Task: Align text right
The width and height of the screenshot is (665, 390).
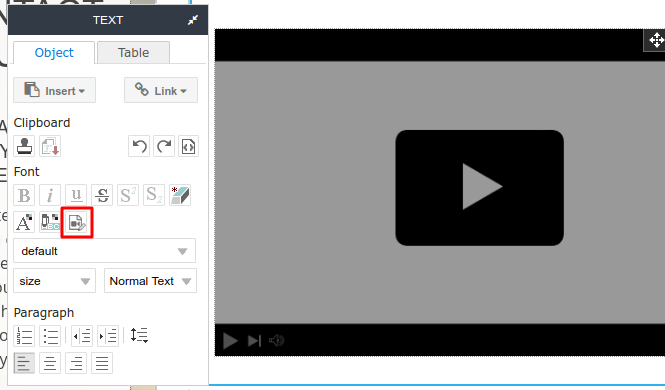Action: (76, 363)
